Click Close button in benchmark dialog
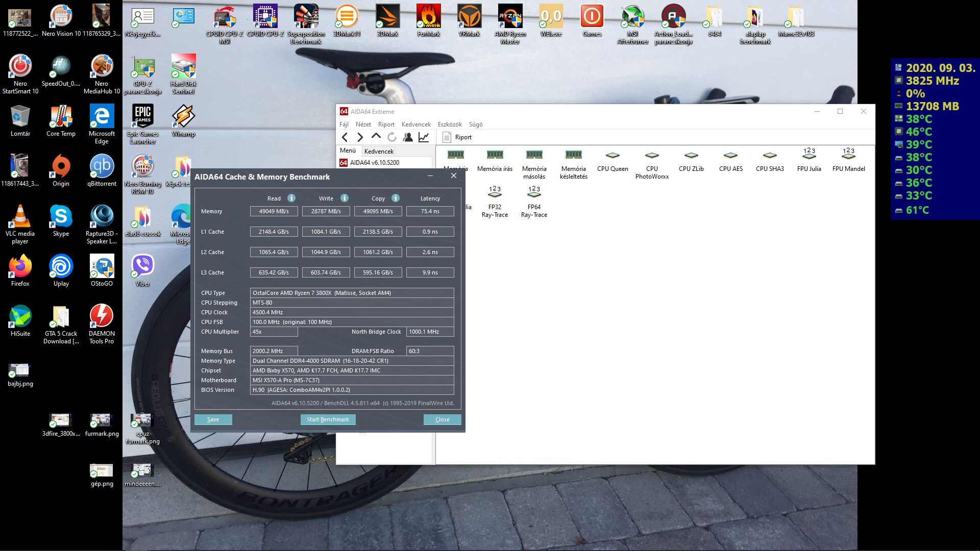 (443, 419)
